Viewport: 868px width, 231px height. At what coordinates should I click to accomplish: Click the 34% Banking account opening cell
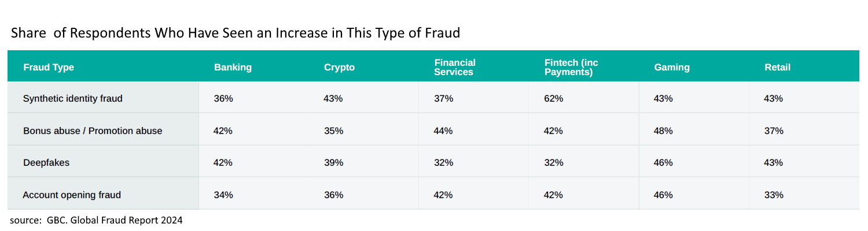pos(223,195)
